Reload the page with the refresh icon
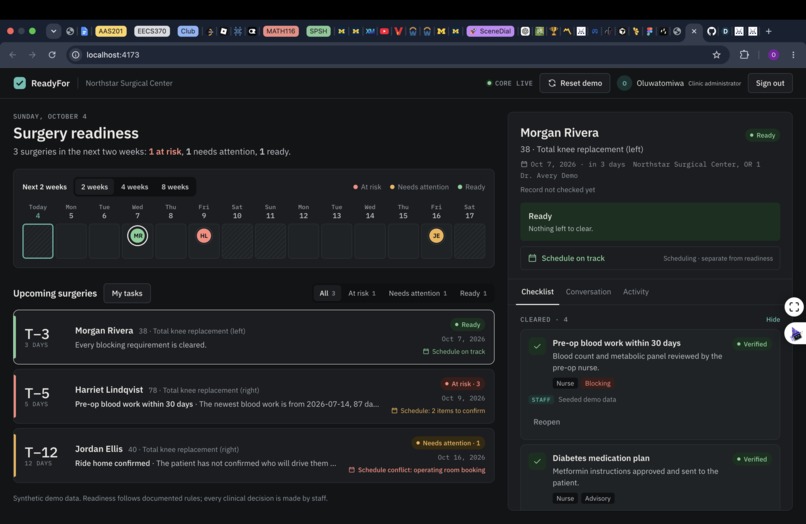806x524 pixels. (x=52, y=55)
